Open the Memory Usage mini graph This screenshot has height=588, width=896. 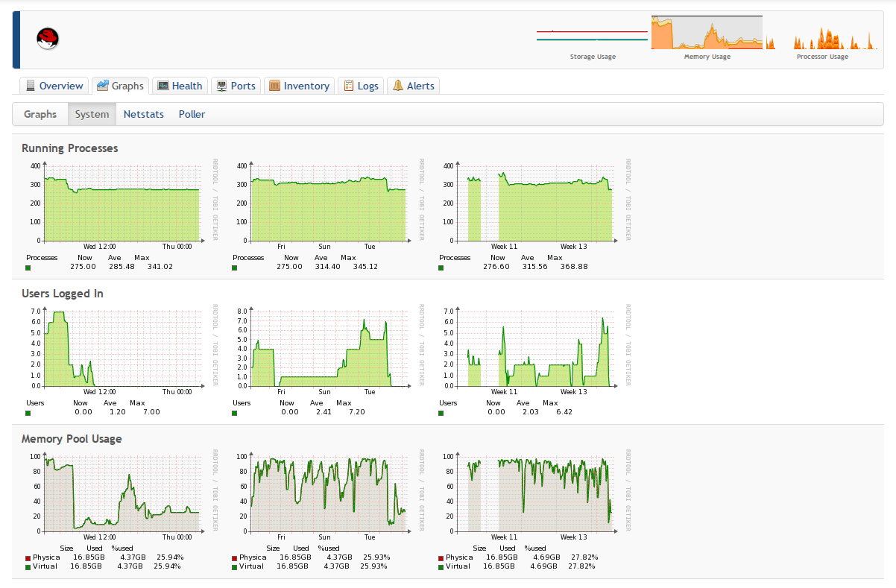click(707, 33)
